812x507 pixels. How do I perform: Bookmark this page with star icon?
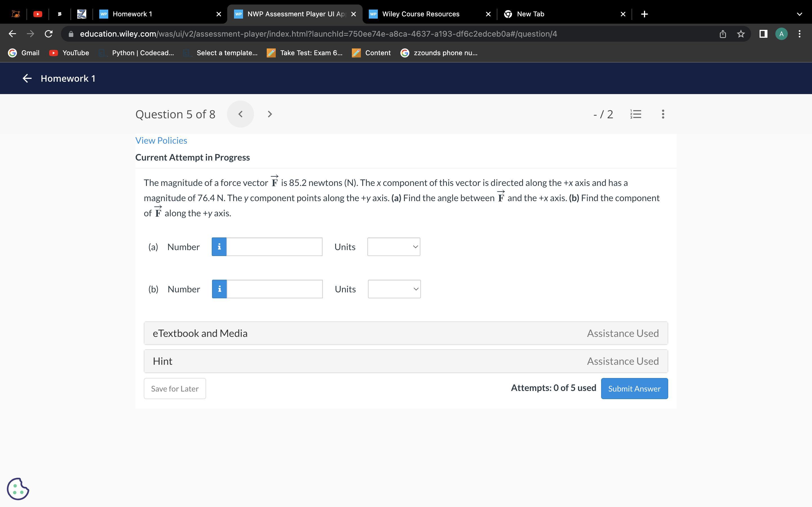pos(741,34)
